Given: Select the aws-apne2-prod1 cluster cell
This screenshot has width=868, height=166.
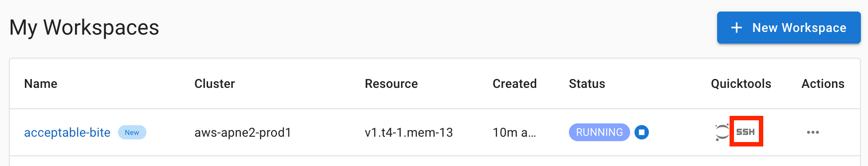Looking at the screenshot, I should 243,132.
